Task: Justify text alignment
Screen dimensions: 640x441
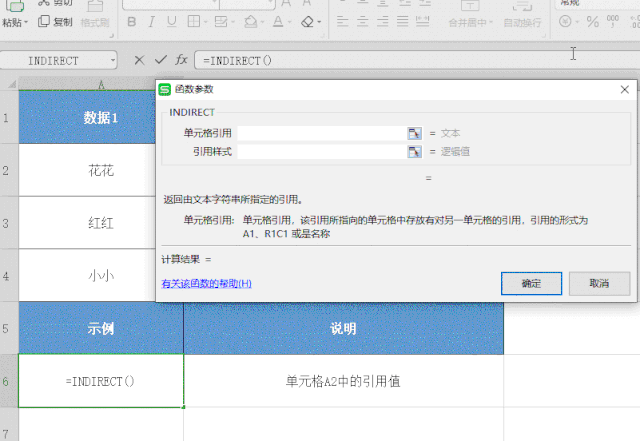Action: coord(402,22)
